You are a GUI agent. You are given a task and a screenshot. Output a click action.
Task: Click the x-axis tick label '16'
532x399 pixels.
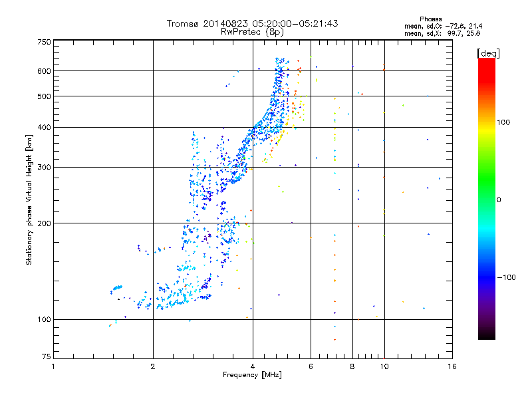[x=452, y=366]
